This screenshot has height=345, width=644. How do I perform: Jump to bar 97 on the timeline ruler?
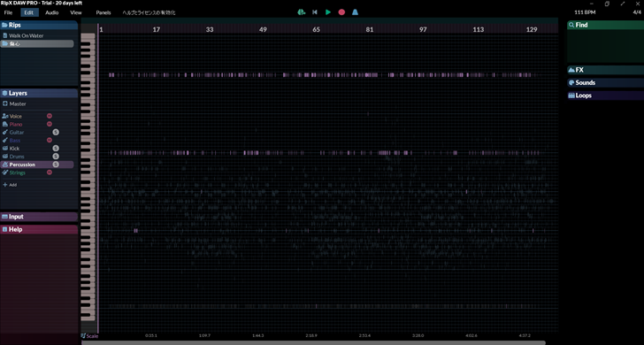(x=423, y=29)
